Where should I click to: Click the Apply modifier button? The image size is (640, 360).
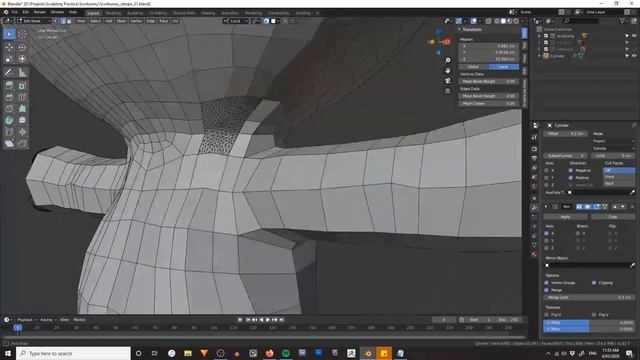(x=565, y=217)
